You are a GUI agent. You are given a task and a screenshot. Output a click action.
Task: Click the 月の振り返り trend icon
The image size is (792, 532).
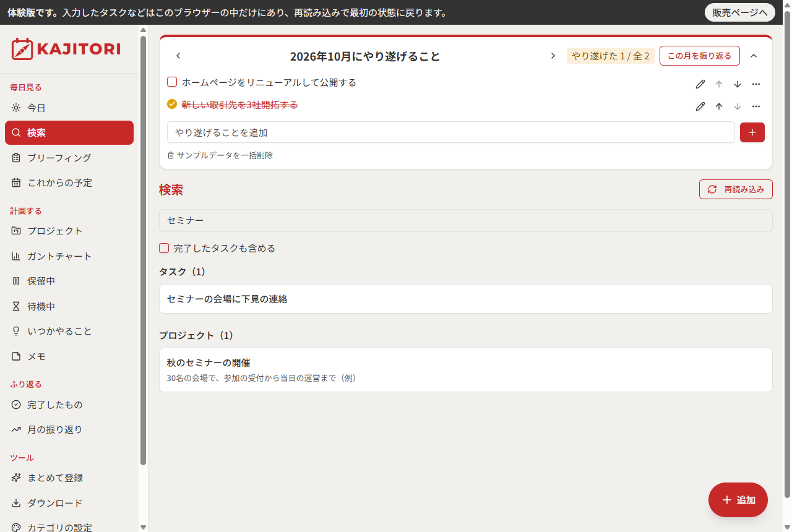coord(16,429)
